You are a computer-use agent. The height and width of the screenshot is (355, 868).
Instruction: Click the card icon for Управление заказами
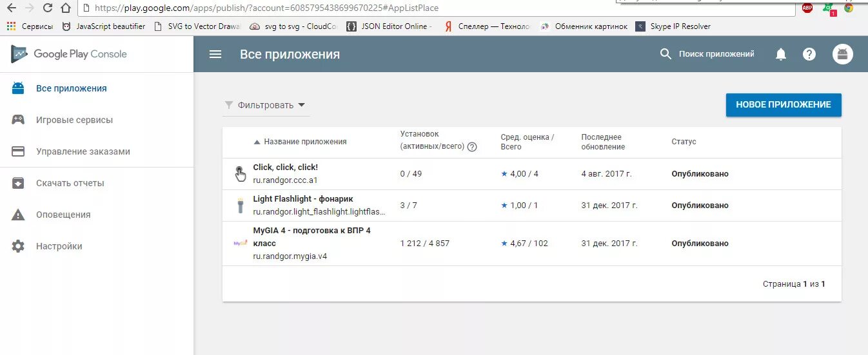tap(18, 151)
